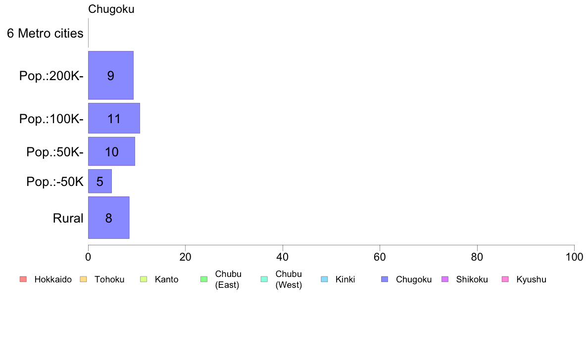This screenshot has height=364, width=588.
Task: Click the Rural category label
Action: [68, 218]
